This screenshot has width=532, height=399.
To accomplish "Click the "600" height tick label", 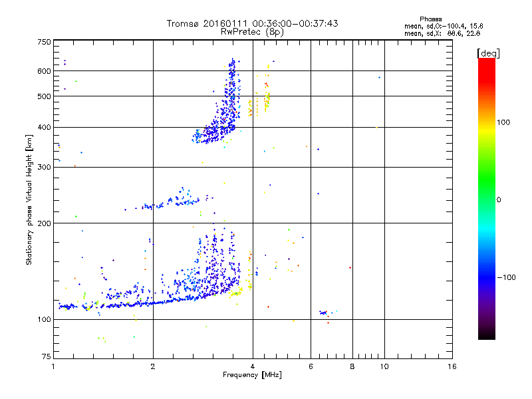I will (x=44, y=71).
